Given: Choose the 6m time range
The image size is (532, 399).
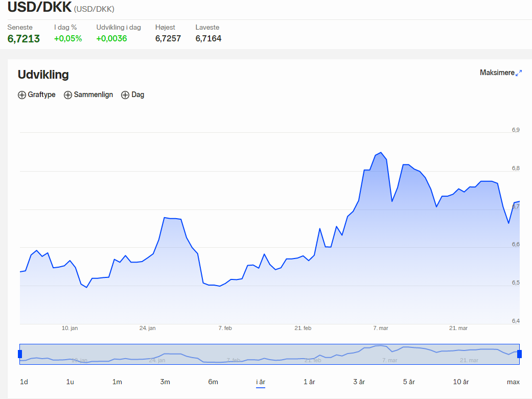Looking at the screenshot, I should tap(213, 382).
